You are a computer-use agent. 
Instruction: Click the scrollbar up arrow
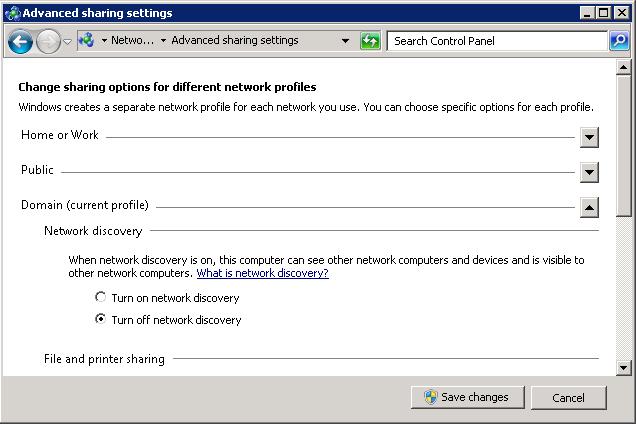625,66
